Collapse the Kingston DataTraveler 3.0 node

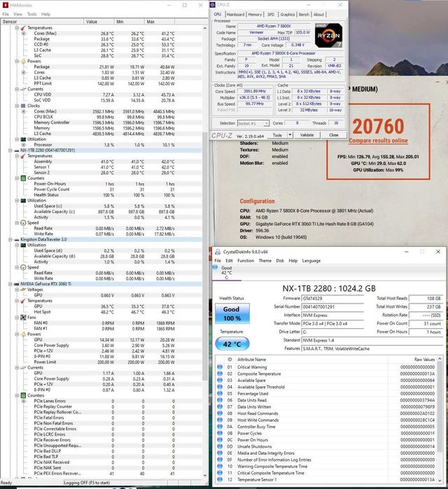point(10,239)
